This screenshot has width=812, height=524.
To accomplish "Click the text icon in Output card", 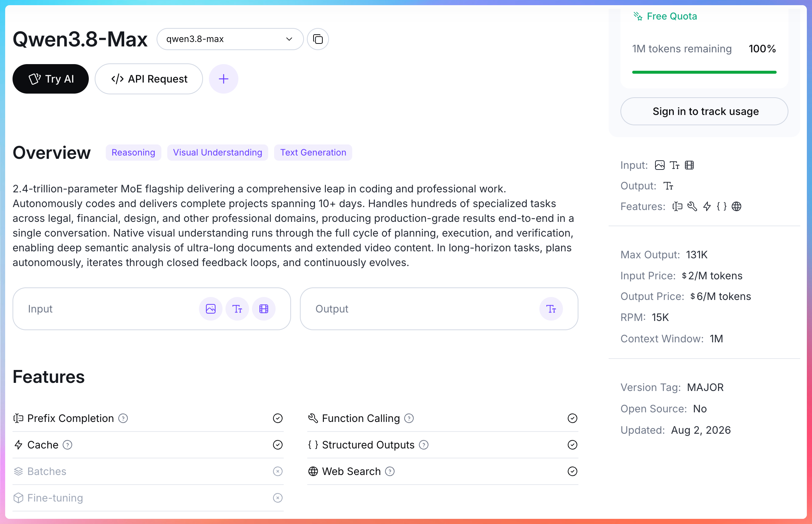I will click(x=551, y=309).
